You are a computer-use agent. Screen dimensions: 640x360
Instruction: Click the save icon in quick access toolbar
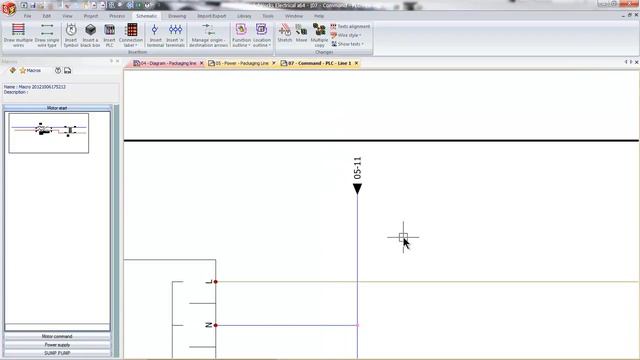coord(33,5)
